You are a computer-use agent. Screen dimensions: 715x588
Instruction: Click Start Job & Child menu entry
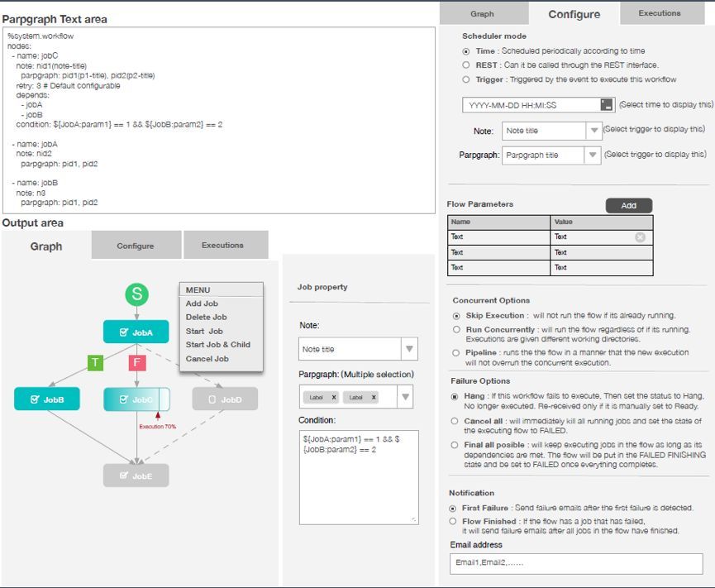(x=218, y=344)
